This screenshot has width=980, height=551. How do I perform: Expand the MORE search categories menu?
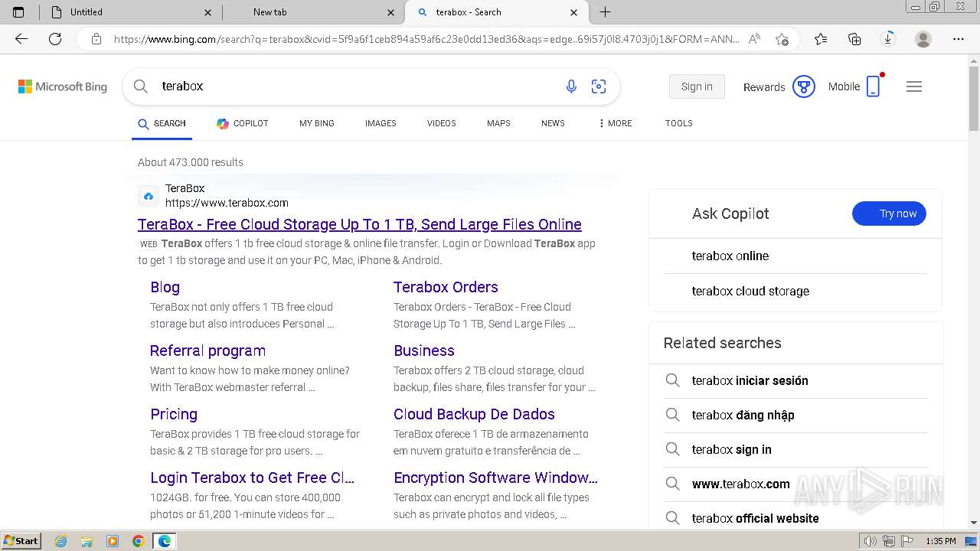point(615,123)
